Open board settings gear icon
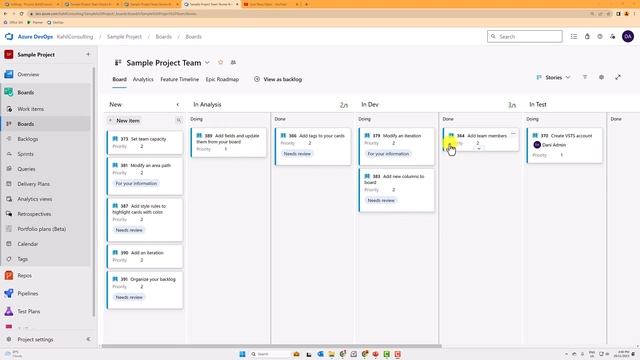640x360 pixels. tap(601, 77)
